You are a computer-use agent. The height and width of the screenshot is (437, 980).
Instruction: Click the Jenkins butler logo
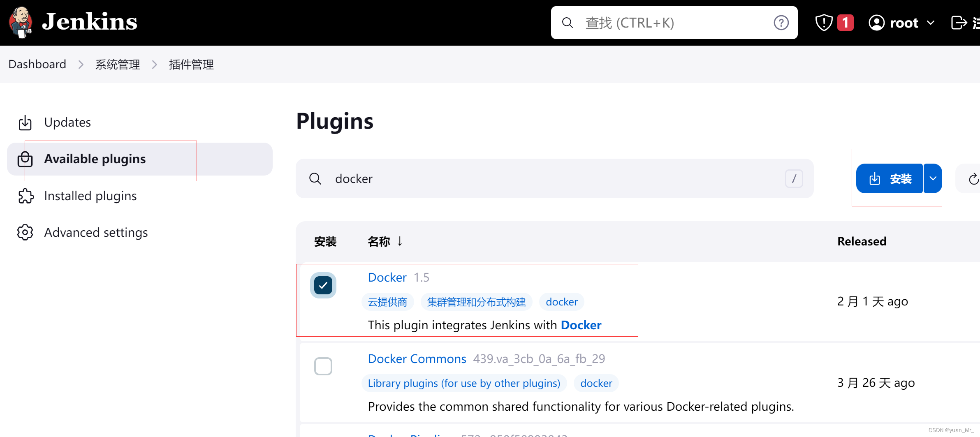(x=21, y=23)
